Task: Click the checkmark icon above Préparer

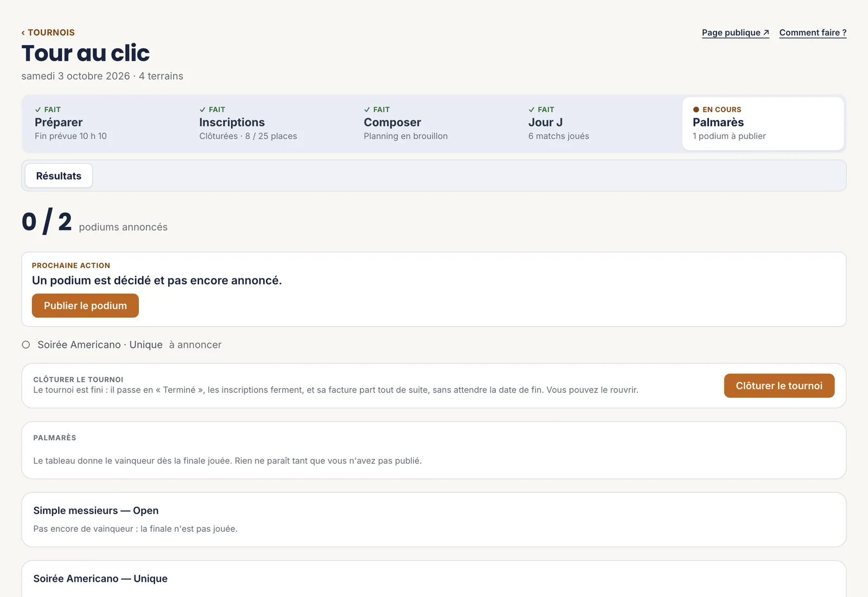Action: [38, 110]
